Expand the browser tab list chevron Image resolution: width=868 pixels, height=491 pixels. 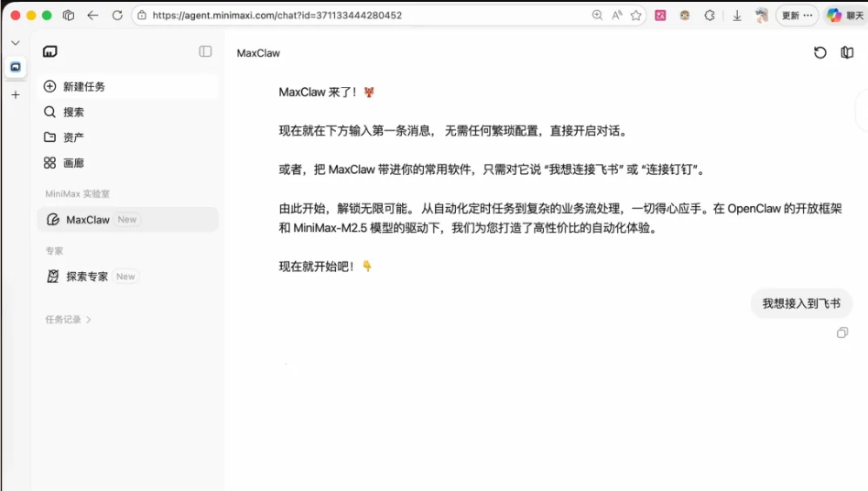16,43
